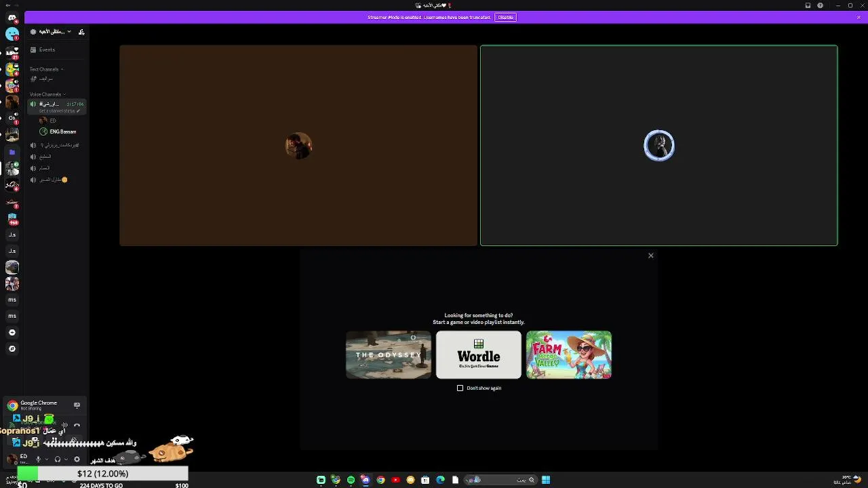Mute the microphone in user panel
The width and height of the screenshot is (868, 488).
click(x=38, y=460)
